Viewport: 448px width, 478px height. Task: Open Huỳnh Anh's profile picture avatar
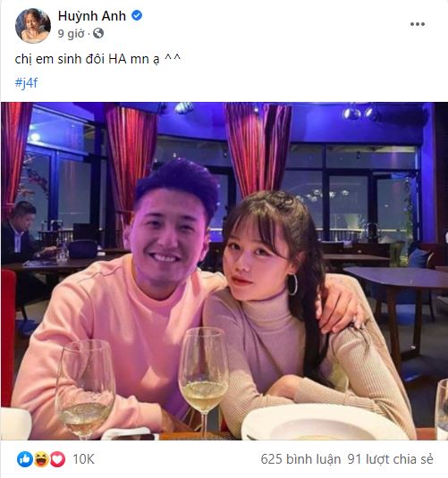coord(33,26)
